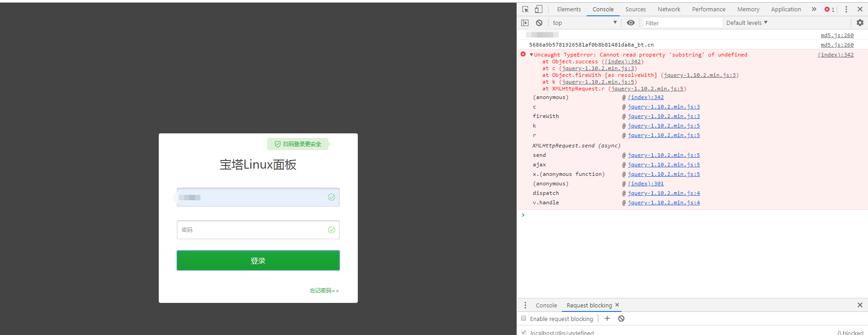Clear the console with the ban icon

(539, 23)
